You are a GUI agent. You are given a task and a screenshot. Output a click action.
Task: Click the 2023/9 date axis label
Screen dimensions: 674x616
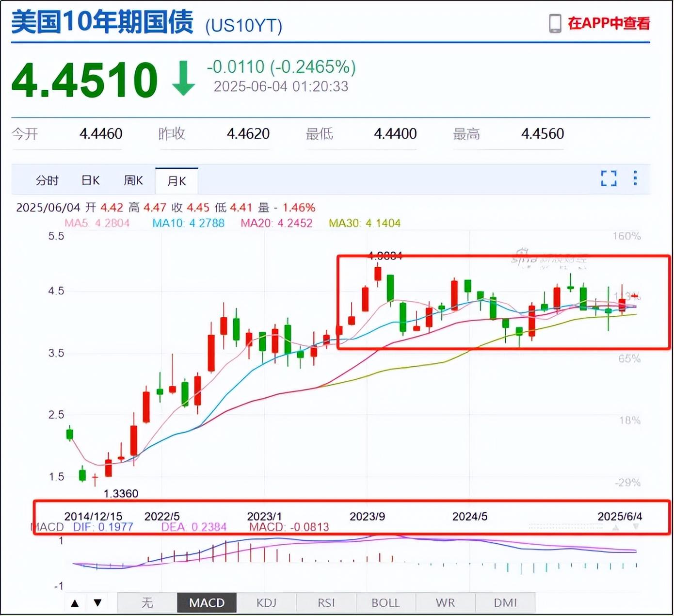pos(368,517)
